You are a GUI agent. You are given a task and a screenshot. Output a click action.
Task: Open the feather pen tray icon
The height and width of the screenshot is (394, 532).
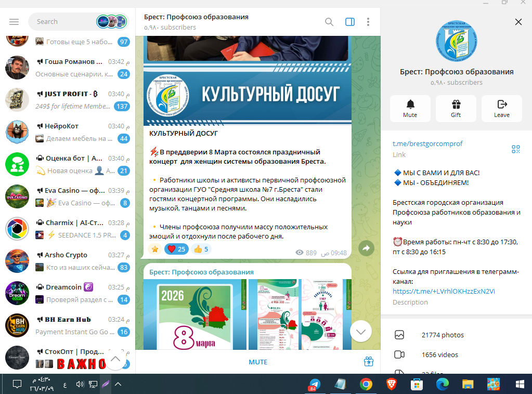pos(106,384)
